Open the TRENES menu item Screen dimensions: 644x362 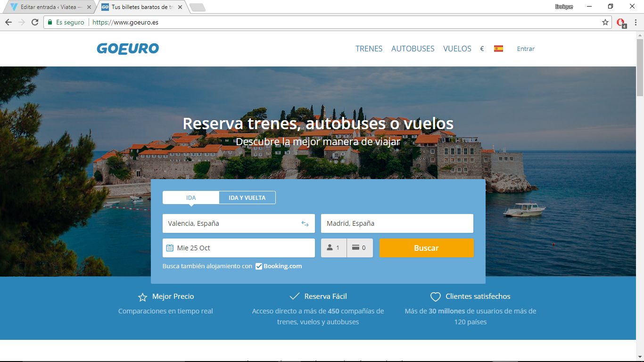point(369,49)
